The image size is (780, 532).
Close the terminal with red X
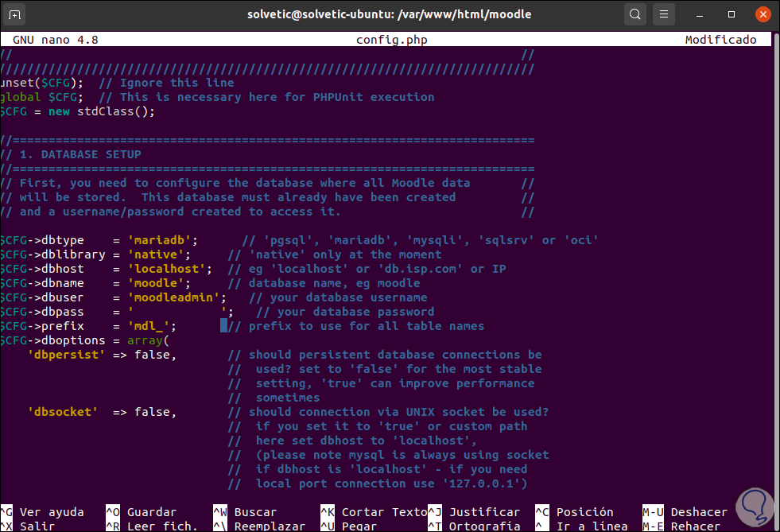(763, 14)
